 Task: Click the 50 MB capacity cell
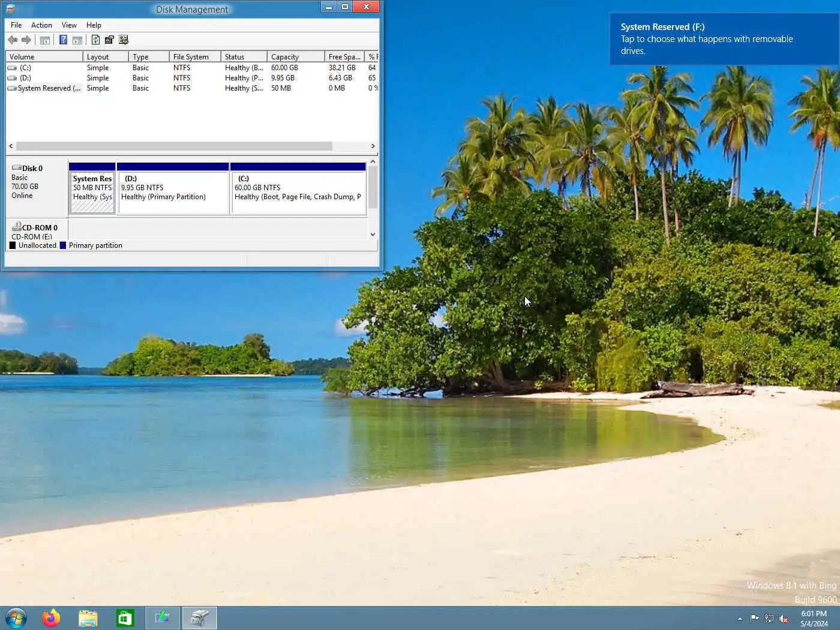[x=281, y=88]
